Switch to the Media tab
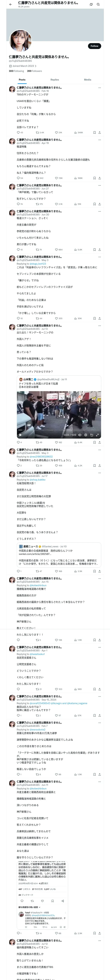 pos(88,80)
